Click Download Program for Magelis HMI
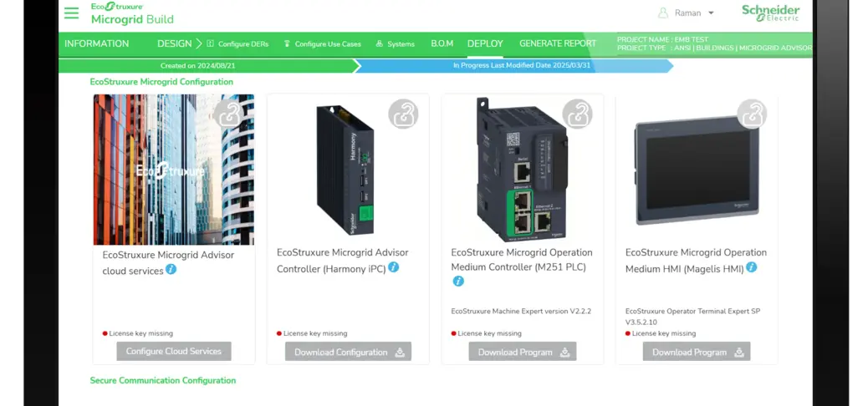 pyautogui.click(x=697, y=352)
